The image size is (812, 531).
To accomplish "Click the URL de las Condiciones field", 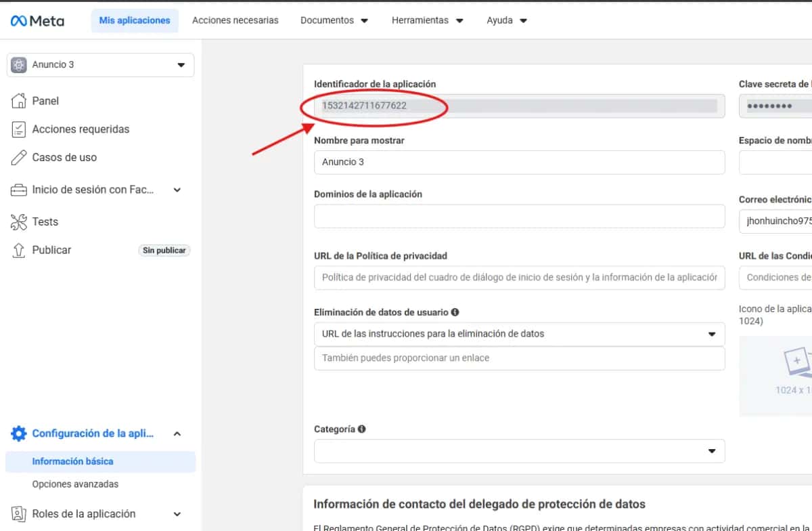I will (x=775, y=278).
